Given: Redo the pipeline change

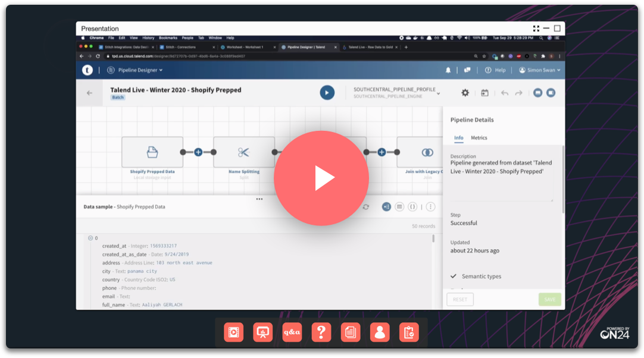Looking at the screenshot, I should (519, 93).
